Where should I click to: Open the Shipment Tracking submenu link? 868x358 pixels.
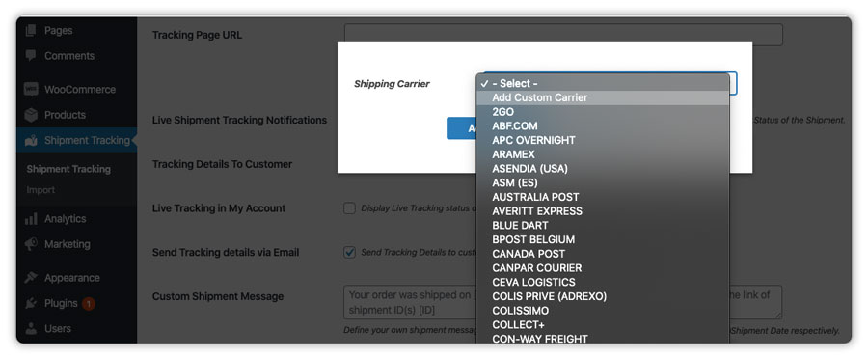[68, 169]
